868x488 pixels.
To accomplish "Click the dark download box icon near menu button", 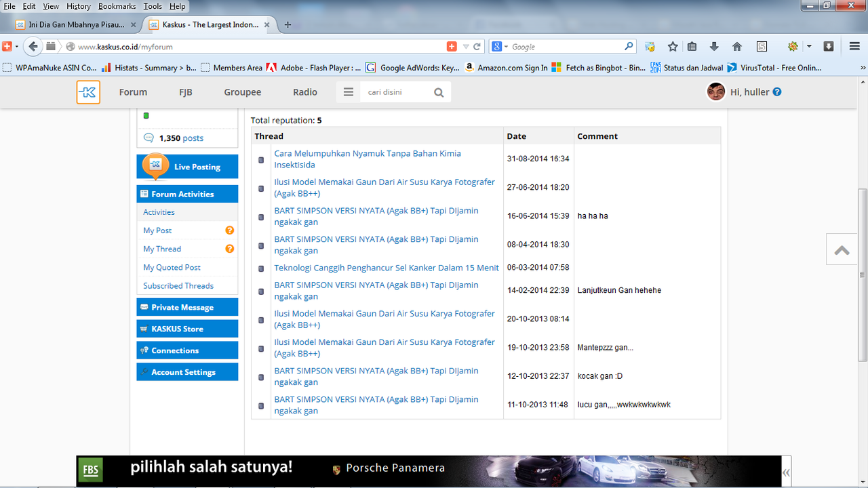I will pos(829,46).
